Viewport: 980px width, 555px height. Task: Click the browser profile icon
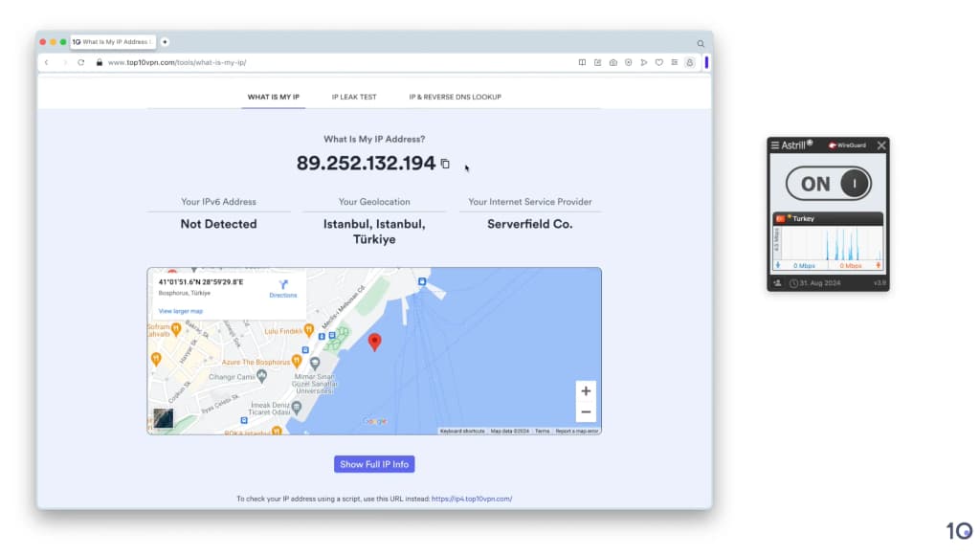[x=690, y=62]
